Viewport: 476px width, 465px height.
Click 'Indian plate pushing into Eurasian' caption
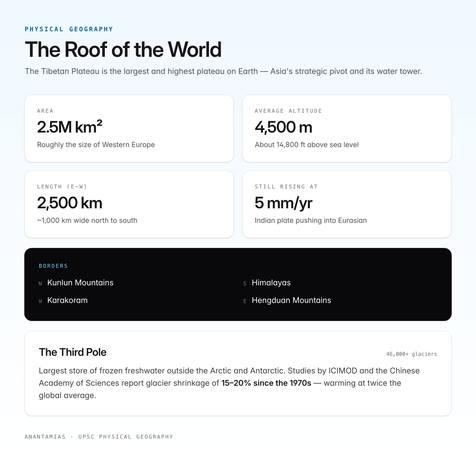click(311, 220)
